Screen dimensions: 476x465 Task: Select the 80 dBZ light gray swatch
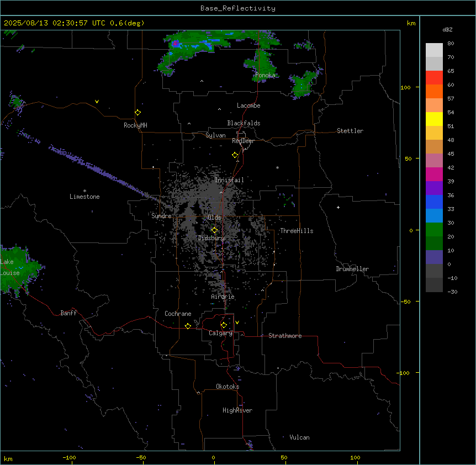point(434,50)
